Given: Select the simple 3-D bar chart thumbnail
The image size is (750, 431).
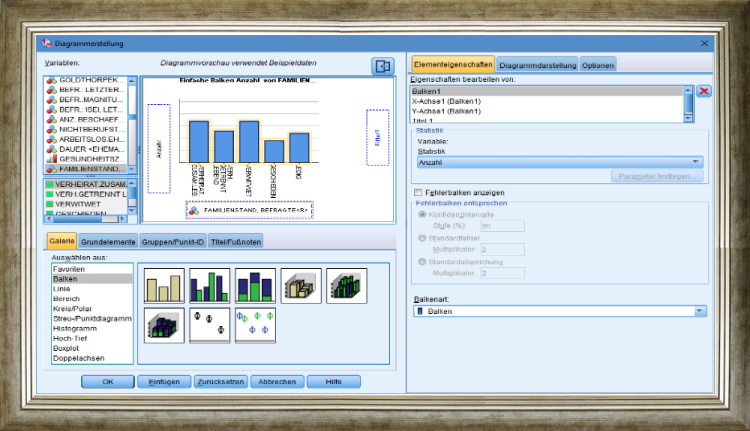Looking at the screenshot, I should pyautogui.click(x=301, y=286).
